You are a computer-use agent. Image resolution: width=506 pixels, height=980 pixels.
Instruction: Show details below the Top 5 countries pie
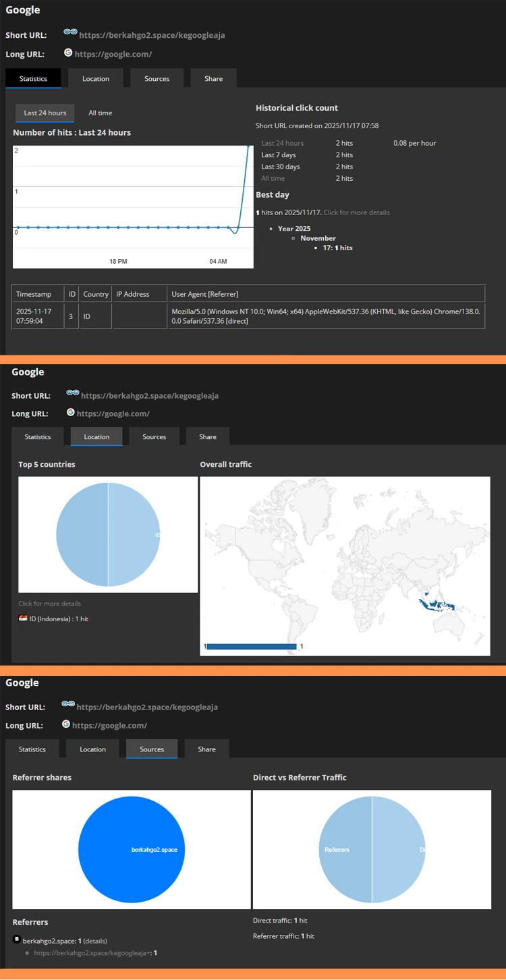point(50,604)
